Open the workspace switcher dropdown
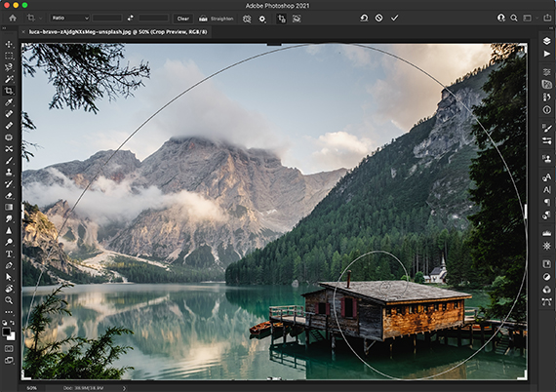The width and height of the screenshot is (556, 392). (531, 18)
